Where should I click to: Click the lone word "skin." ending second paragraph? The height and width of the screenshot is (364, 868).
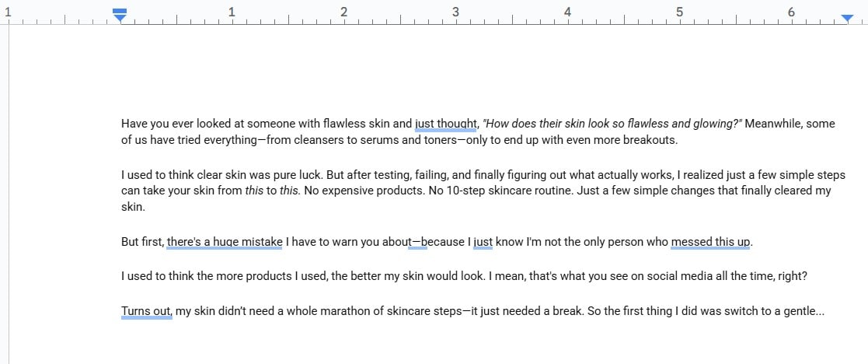tap(133, 207)
